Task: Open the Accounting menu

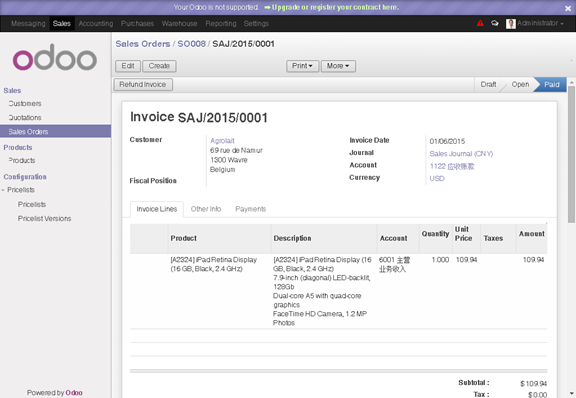Action: (x=96, y=24)
